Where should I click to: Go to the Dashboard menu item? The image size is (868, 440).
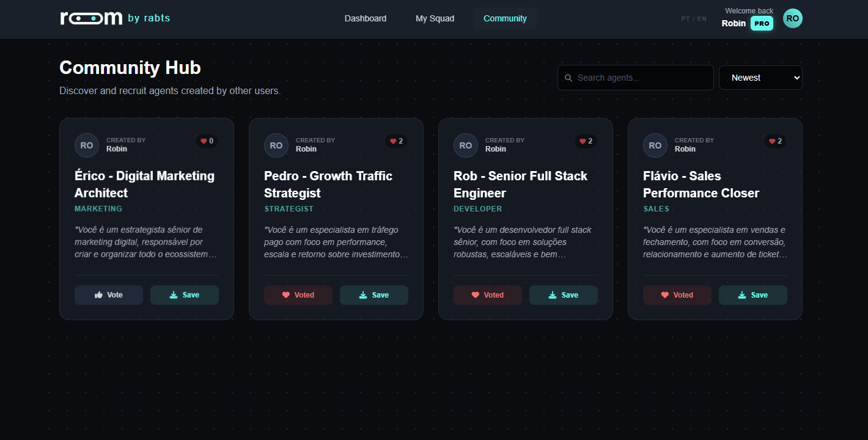(366, 18)
